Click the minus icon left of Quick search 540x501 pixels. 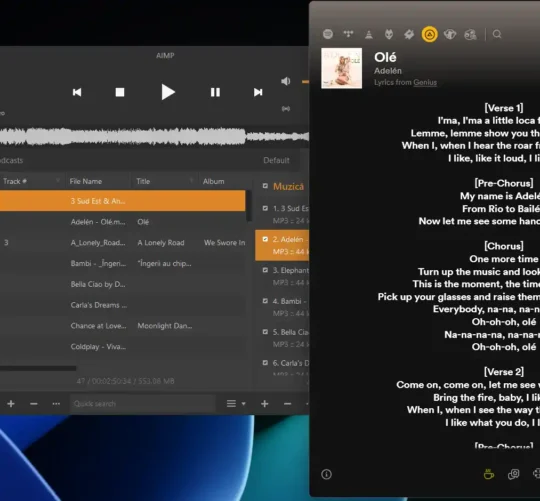[x=34, y=404]
